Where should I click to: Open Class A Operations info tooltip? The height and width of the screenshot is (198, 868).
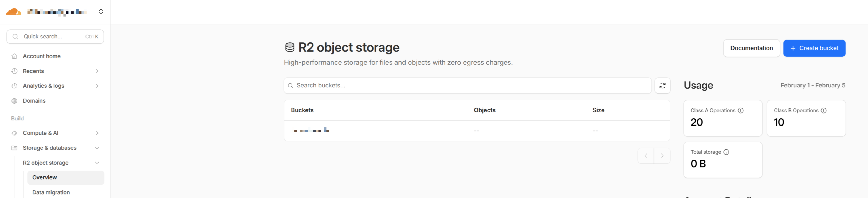tap(740, 110)
